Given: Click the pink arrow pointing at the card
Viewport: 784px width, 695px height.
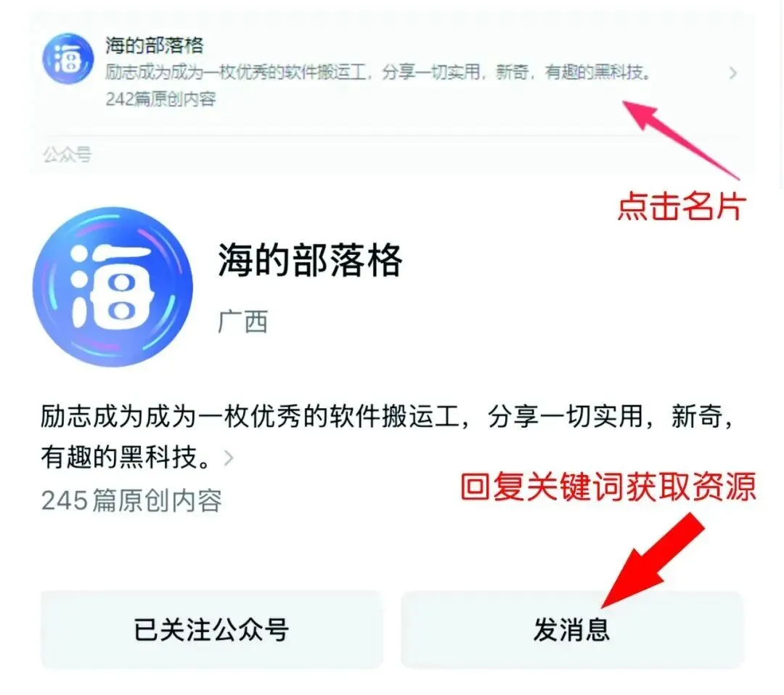Looking at the screenshot, I should tap(680, 139).
